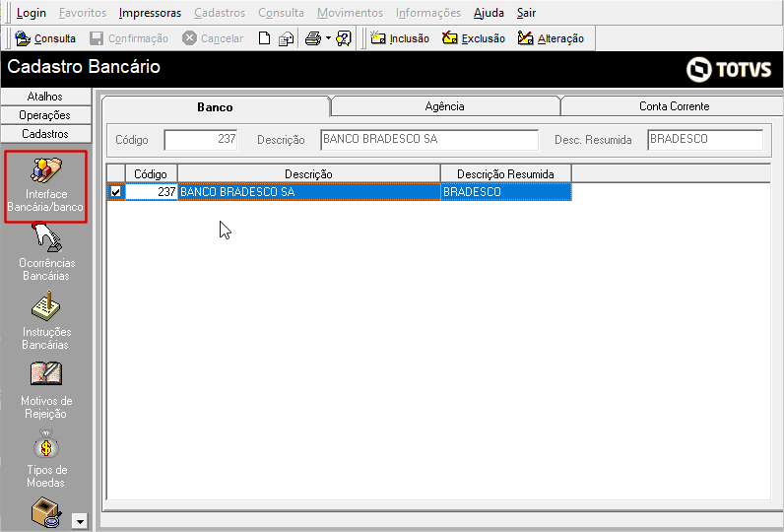The height and width of the screenshot is (532, 784).
Task: Click the TOTVS logo
Action: pos(729,69)
